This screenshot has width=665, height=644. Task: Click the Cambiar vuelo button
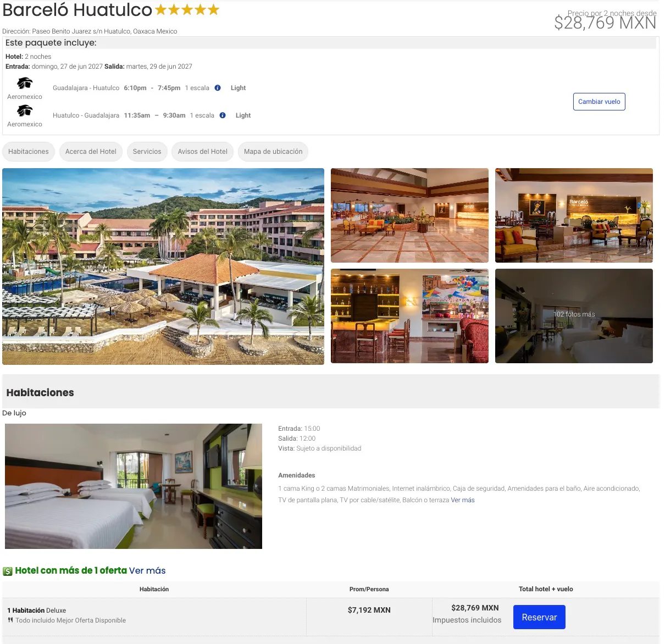click(x=599, y=102)
